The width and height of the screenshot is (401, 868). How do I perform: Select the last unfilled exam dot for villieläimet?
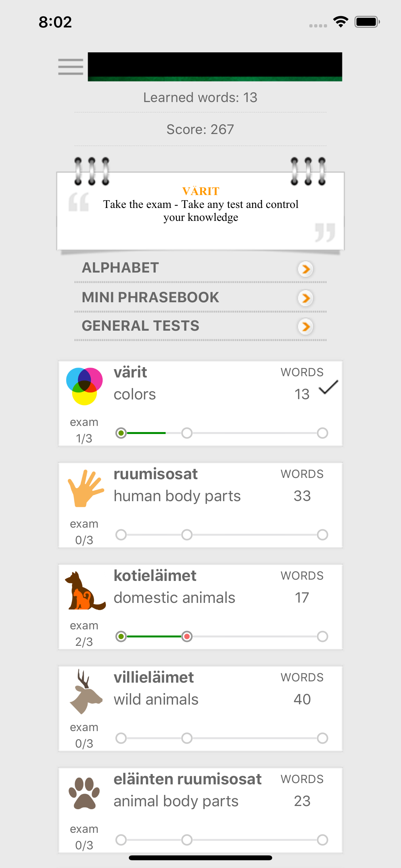[x=323, y=738]
